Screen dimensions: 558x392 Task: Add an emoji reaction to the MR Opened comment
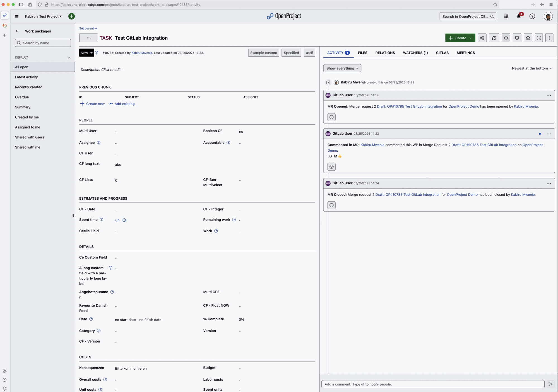tap(331, 117)
